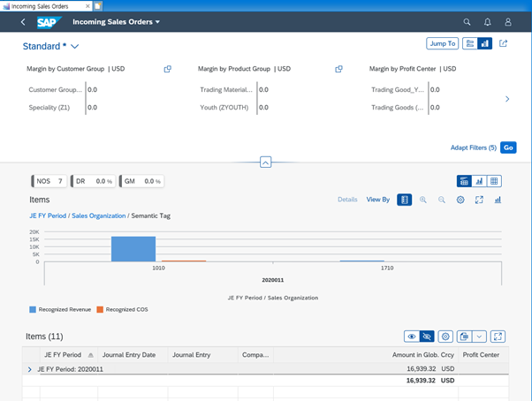Screen dimensions: 532x401
Task: Select the DR 0.0% KPI tag
Action: click(x=93, y=181)
